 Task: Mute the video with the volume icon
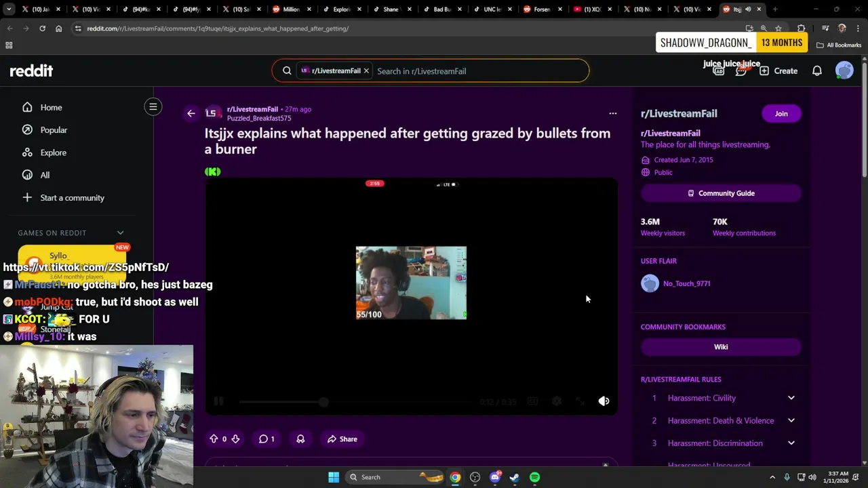604,401
